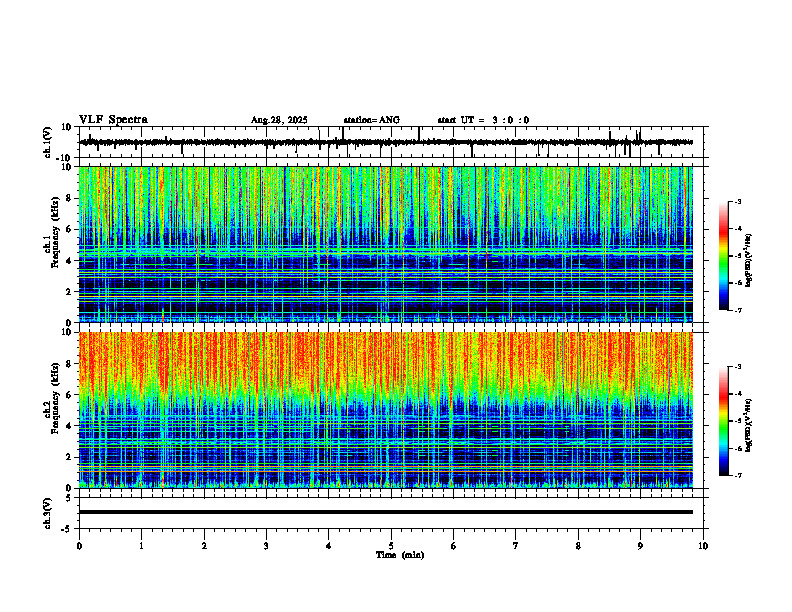Click the ch.1 spectrogram color bar
792x612 pixels.
723,256
